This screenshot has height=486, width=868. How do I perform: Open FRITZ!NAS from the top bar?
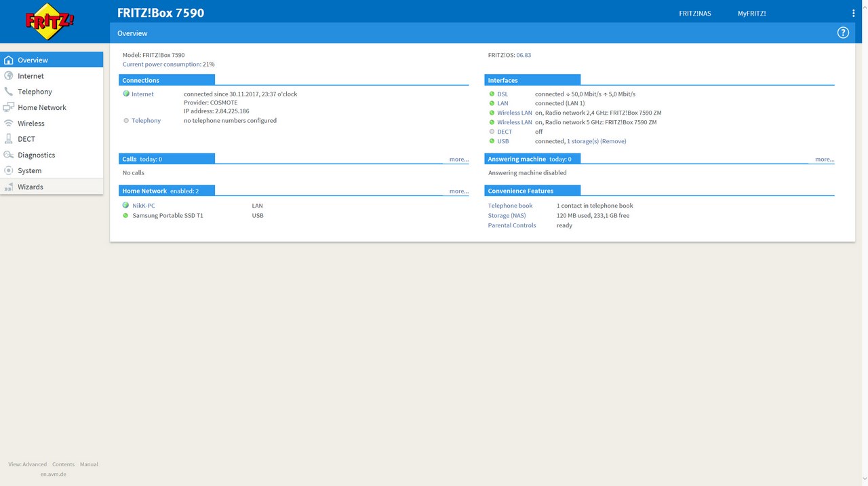[695, 14]
